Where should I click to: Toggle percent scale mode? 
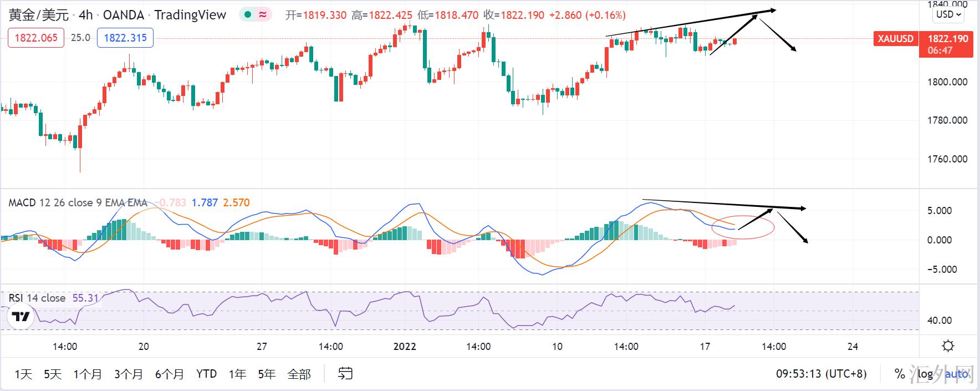tap(900, 374)
